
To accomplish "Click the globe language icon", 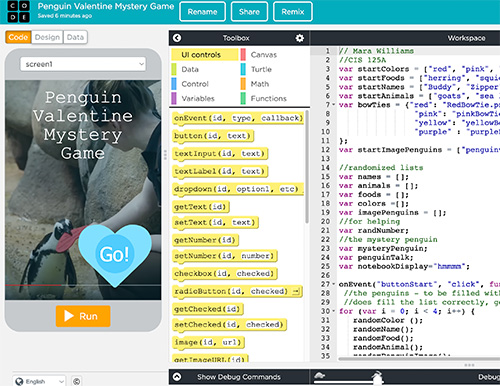I will (19, 381).
